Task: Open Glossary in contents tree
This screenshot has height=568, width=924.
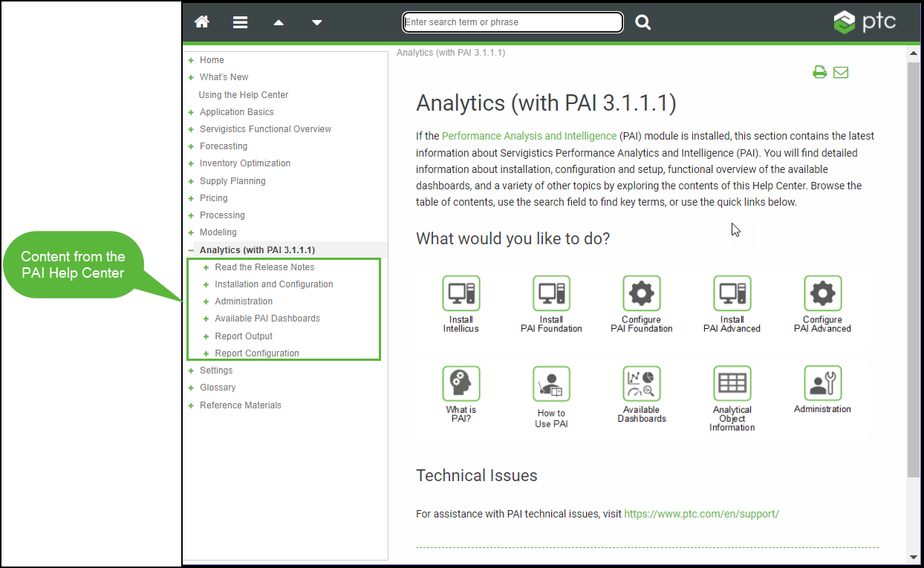Action: coord(218,388)
